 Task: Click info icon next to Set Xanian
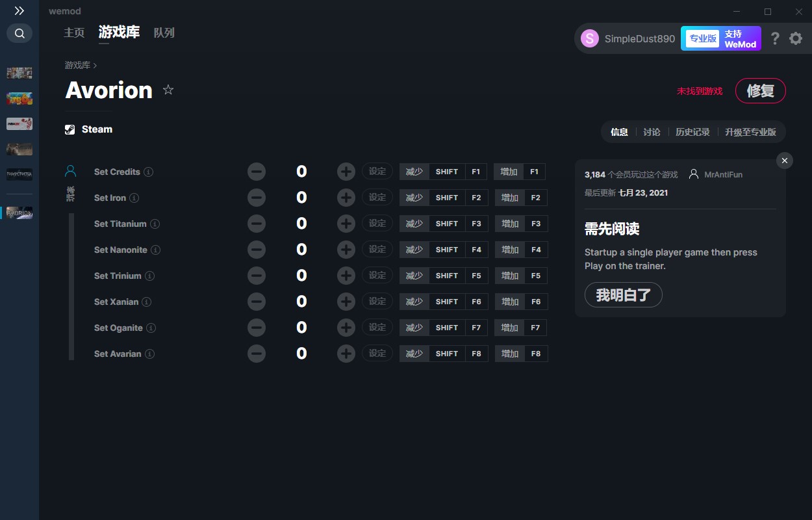[x=147, y=302]
